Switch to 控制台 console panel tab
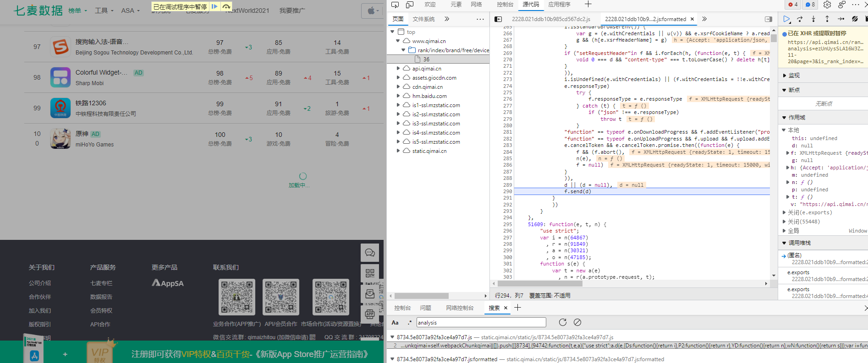 tap(505, 5)
